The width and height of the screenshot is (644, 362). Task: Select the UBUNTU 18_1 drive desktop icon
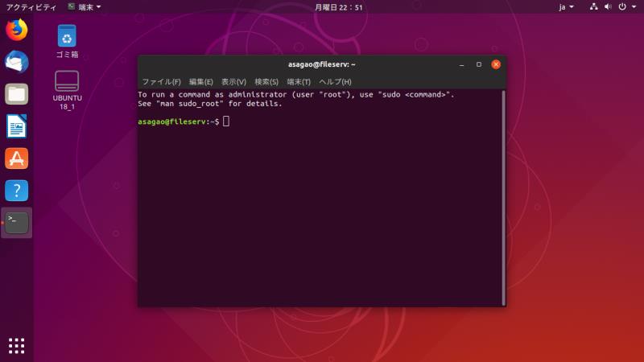pyautogui.click(x=67, y=90)
